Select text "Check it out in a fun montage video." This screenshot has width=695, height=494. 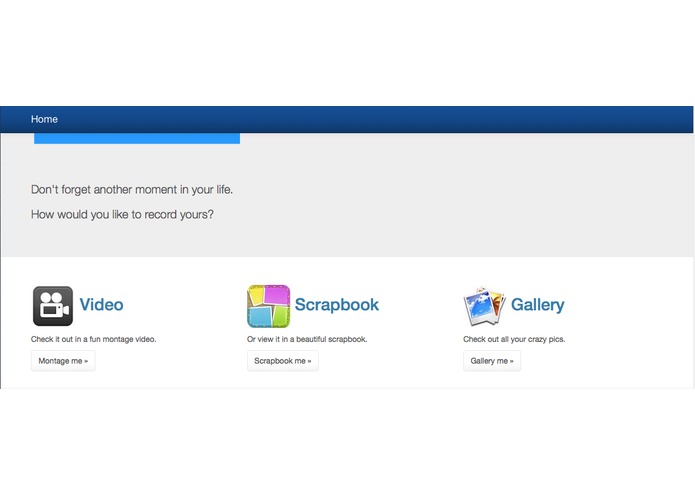click(x=94, y=339)
